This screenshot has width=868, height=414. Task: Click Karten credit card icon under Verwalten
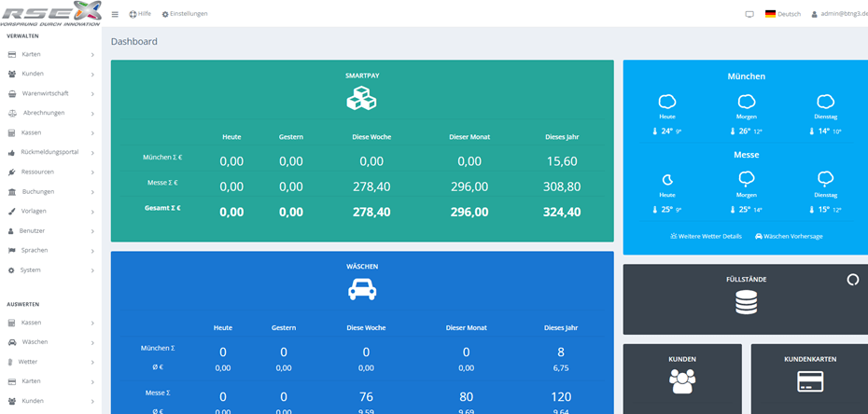[x=11, y=55]
